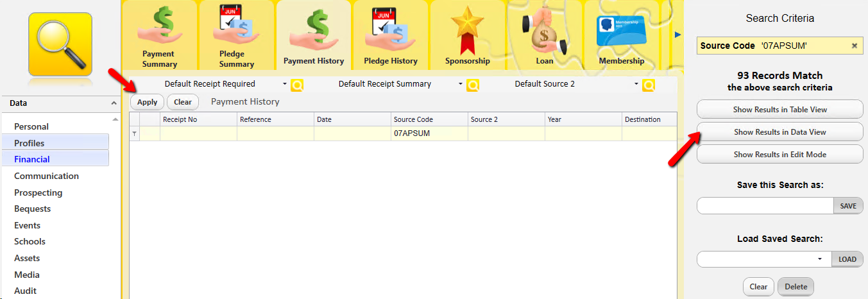Collapse the Data section in sidebar
Image resolution: width=868 pixels, height=299 pixels.
point(114,103)
